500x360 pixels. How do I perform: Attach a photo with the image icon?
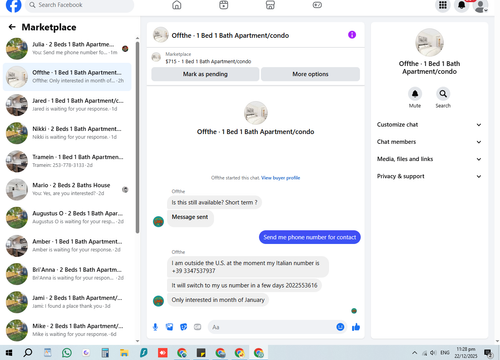[169, 327]
